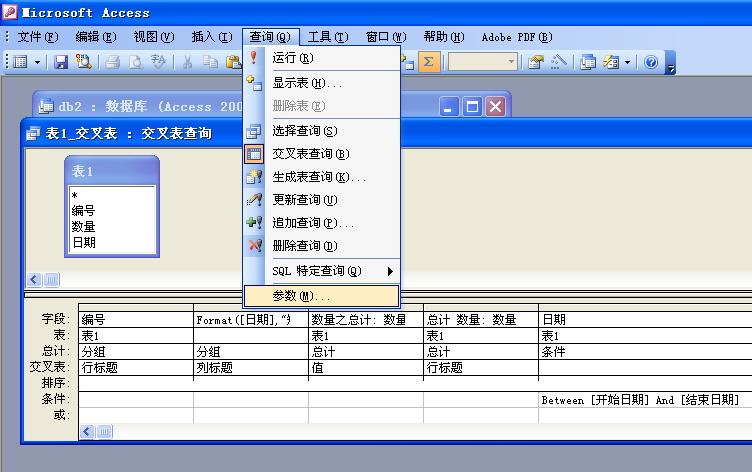This screenshot has height=472, width=752.
Task: Open the Adobe PDF(B) menu
Action: point(517,37)
